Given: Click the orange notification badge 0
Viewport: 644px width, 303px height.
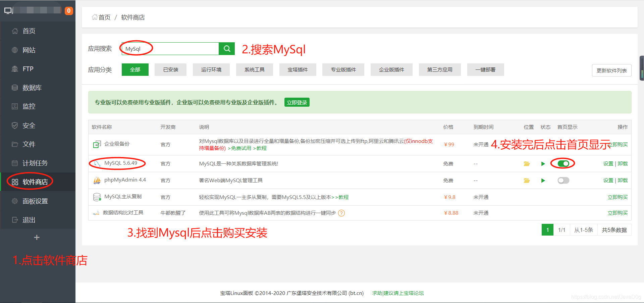Looking at the screenshot, I should click(69, 11).
